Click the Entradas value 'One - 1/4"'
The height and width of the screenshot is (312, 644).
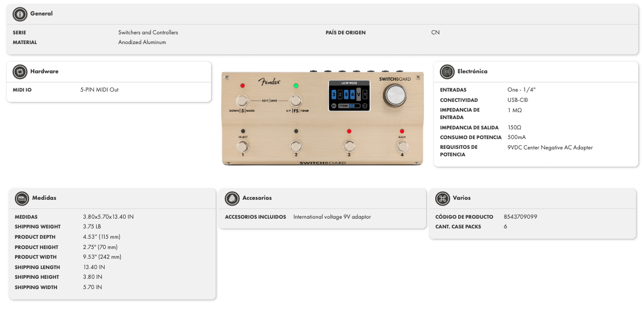(522, 90)
